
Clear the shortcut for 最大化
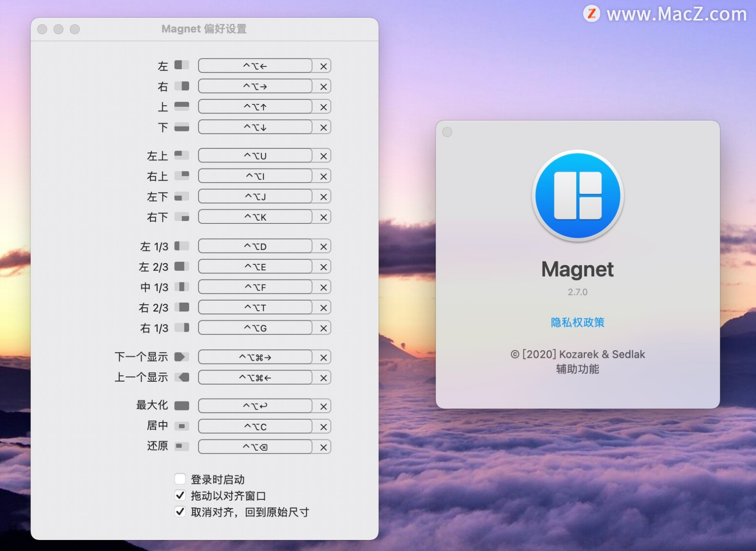pyautogui.click(x=323, y=406)
